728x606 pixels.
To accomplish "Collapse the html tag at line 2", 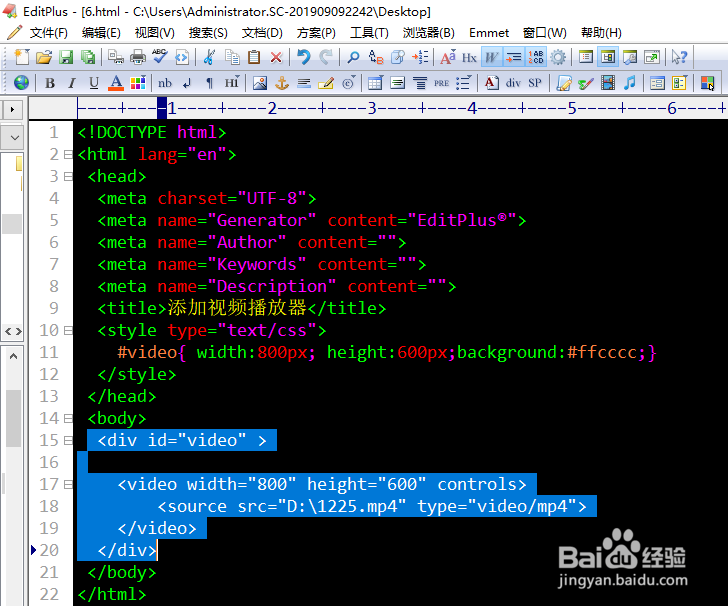I will 68,155.
